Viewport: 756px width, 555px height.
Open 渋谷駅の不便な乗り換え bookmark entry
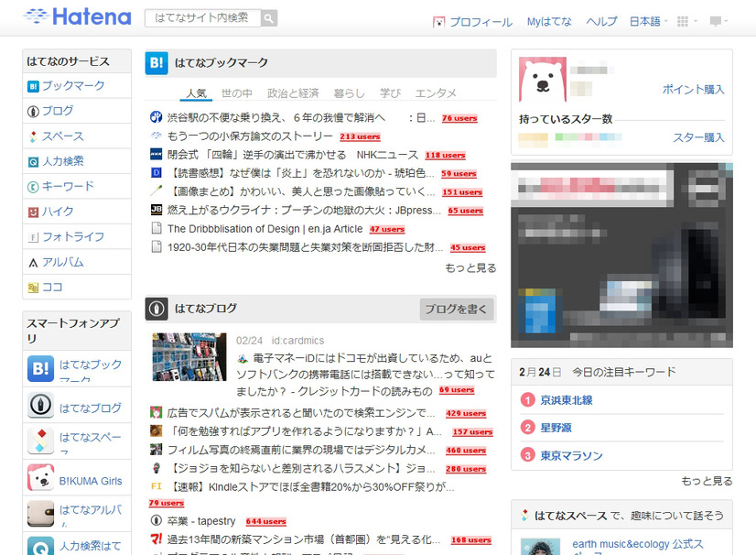301,118
